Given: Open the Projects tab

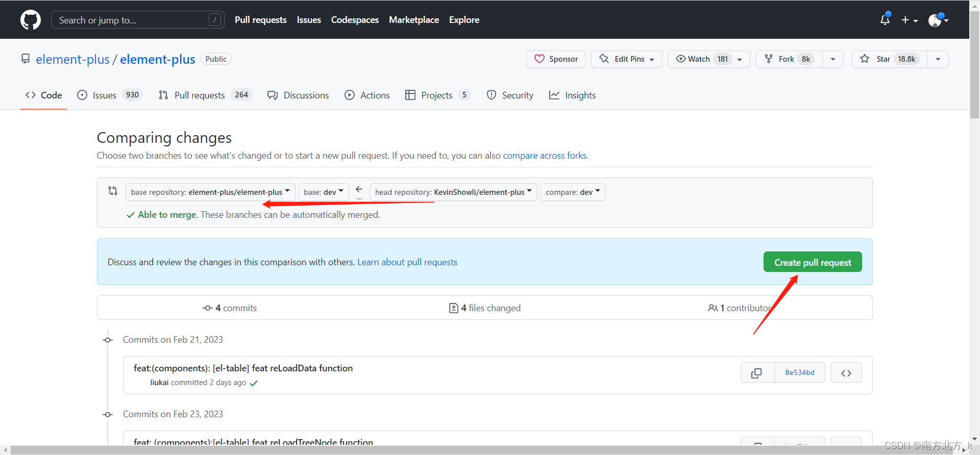Looking at the screenshot, I should [x=437, y=95].
